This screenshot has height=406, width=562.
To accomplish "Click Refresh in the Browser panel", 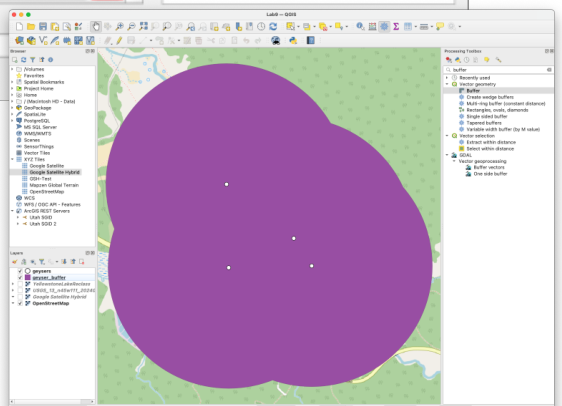I will 24,60.
